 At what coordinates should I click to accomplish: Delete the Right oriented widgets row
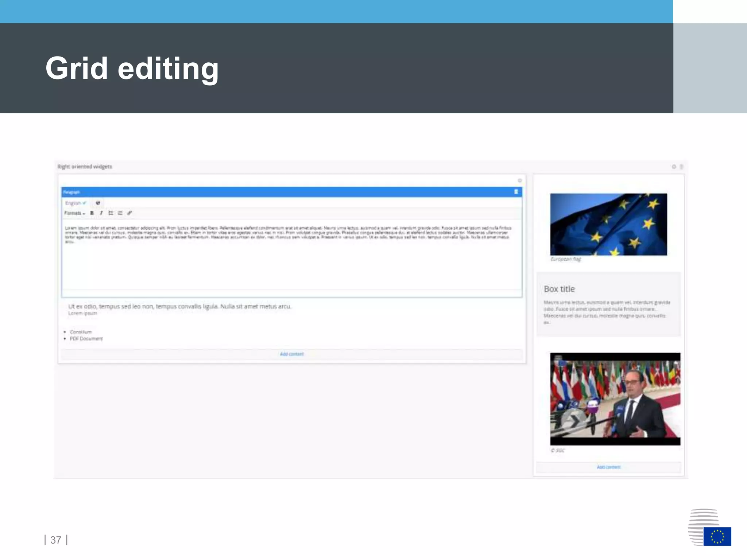681,167
